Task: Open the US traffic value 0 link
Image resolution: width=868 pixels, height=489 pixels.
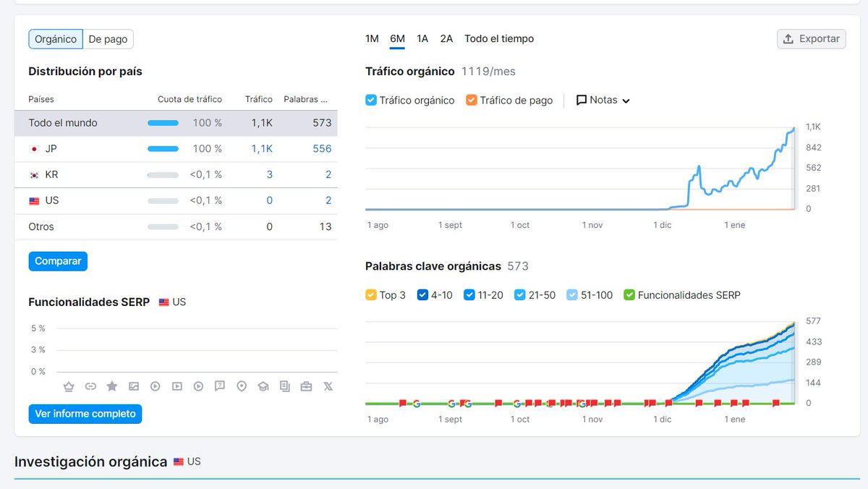Action: [270, 201]
